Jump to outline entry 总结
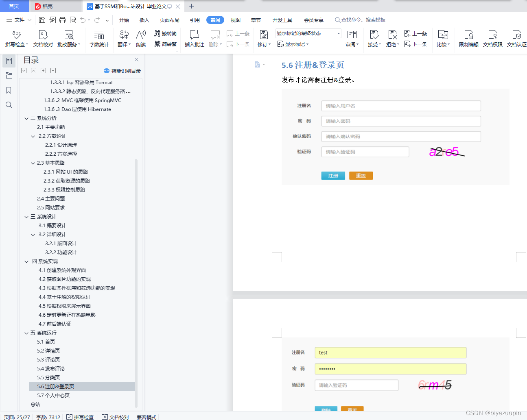527x420 pixels. [x=35, y=405]
